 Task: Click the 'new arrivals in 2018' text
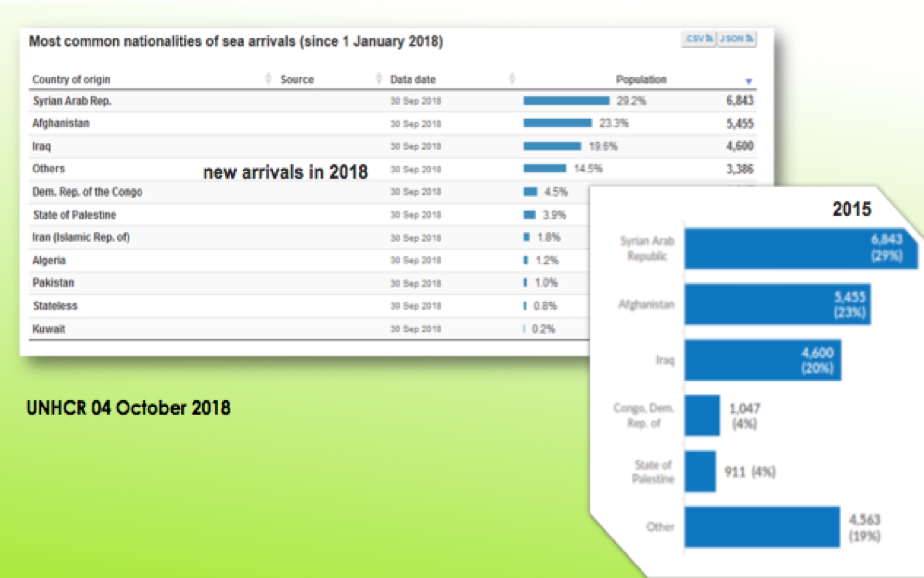285,172
